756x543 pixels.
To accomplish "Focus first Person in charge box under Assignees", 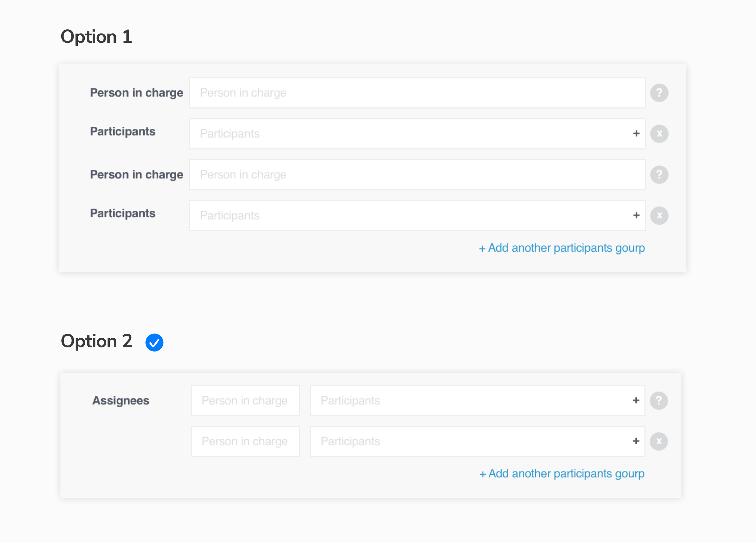I will coord(245,400).
